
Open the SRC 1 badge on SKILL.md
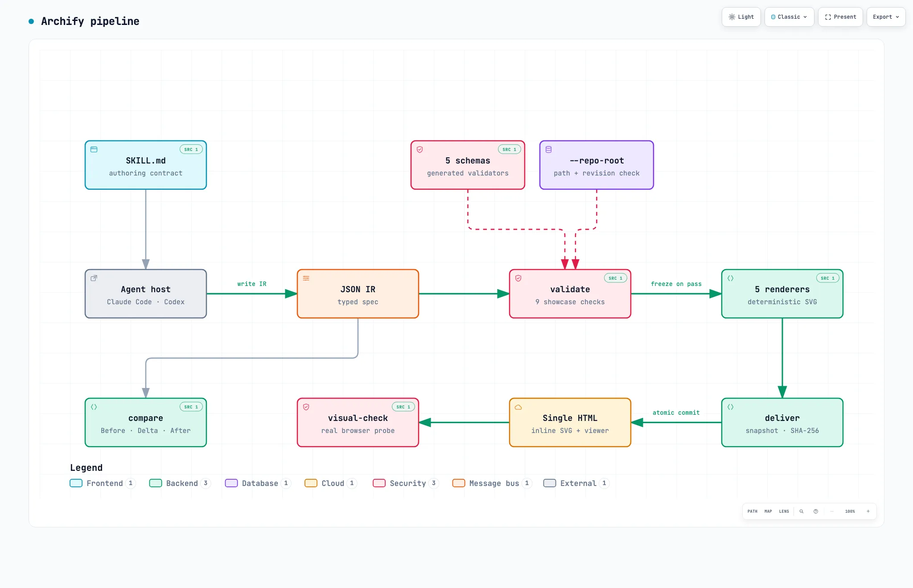pos(191,150)
